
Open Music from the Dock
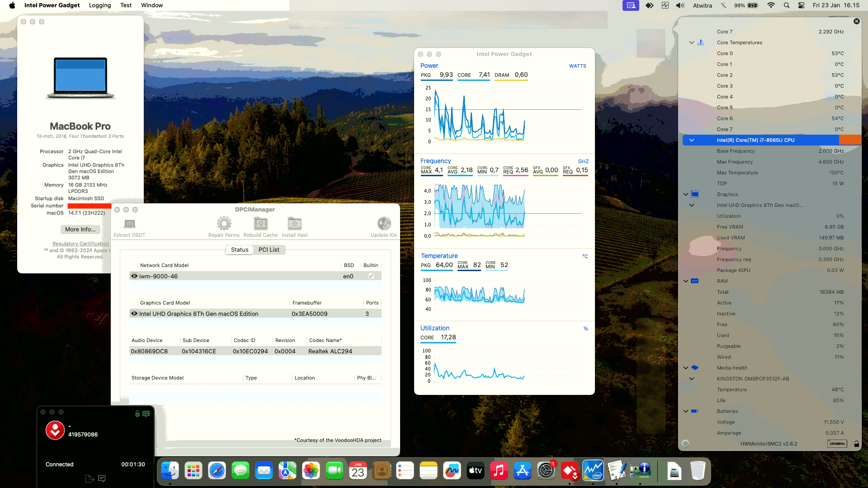[x=499, y=471]
